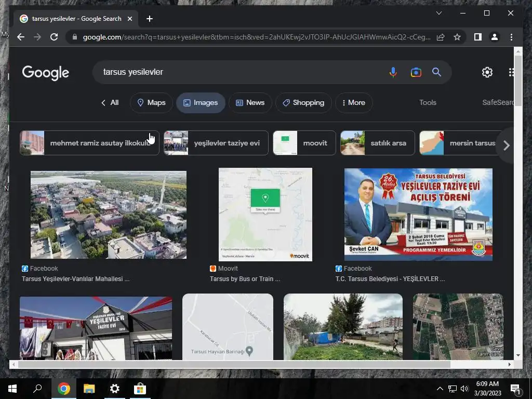Open the Yeşilevler Taziye Evi building photo
Image resolution: width=532 pixels, height=399 pixels.
pos(96,328)
